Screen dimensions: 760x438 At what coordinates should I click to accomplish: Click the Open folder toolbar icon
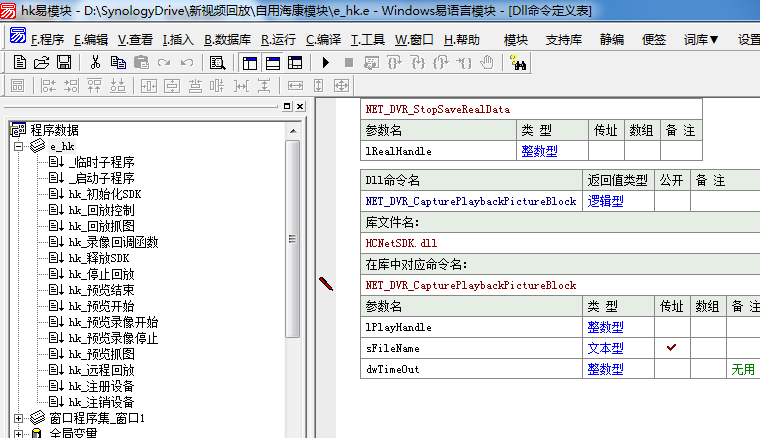click(x=41, y=62)
